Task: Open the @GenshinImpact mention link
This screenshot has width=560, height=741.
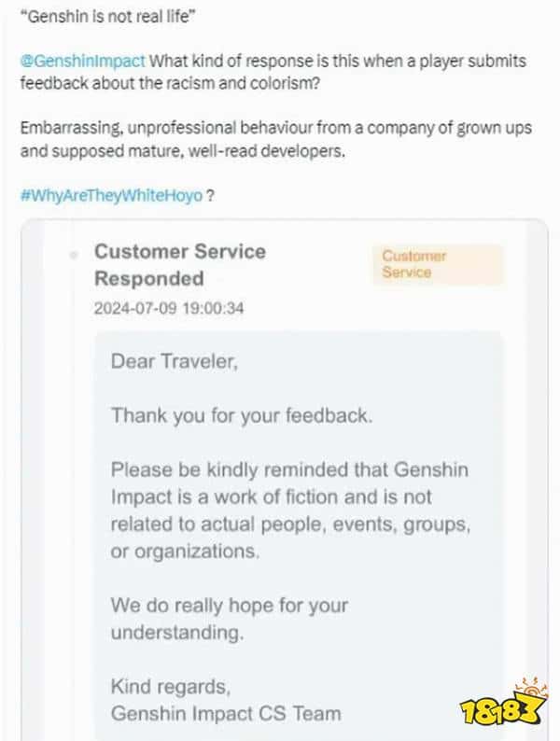Action: click(x=82, y=61)
